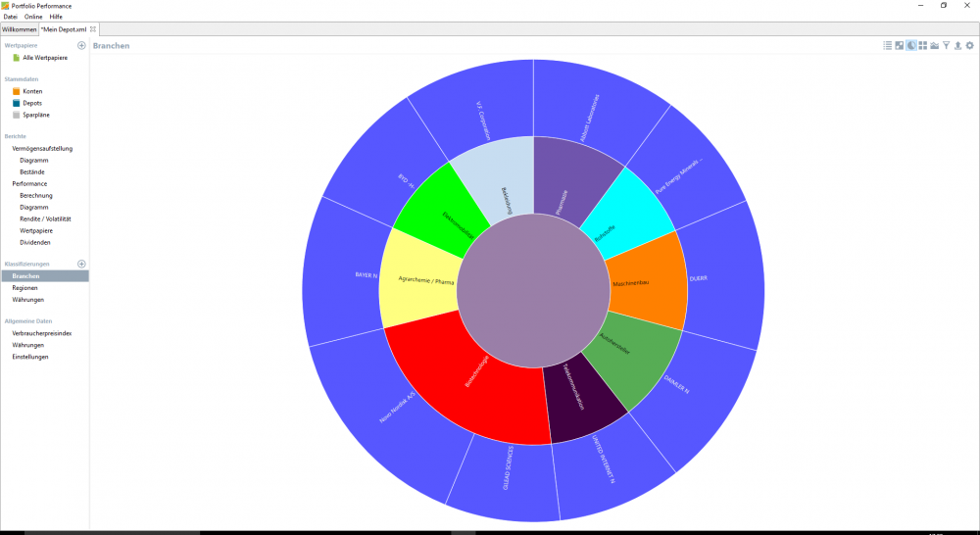This screenshot has width=980, height=535.
Task: Open Dividenden in sidebar
Action: [35, 242]
